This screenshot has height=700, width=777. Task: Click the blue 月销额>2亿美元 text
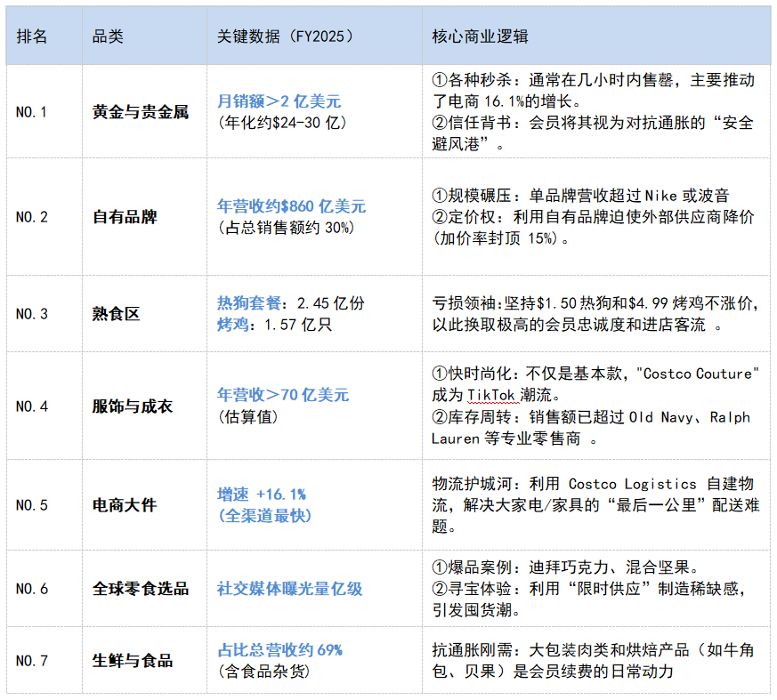pyautogui.click(x=279, y=101)
